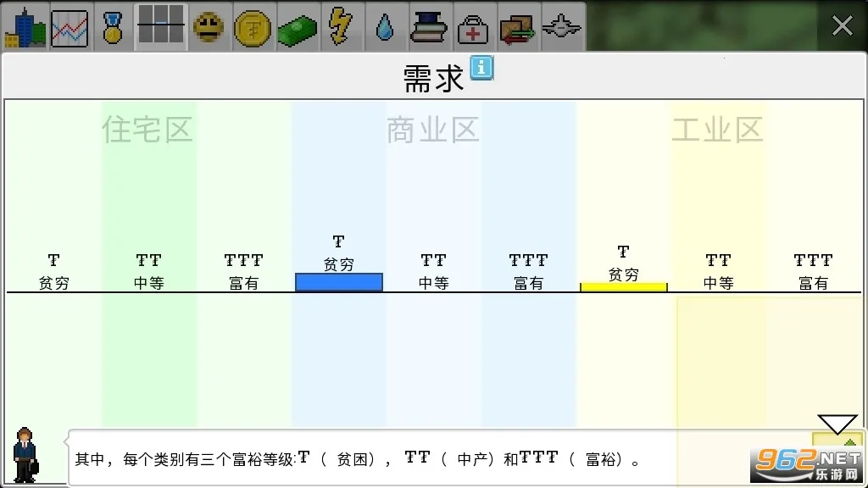Open education stats via the books icon
Image resolution: width=868 pixels, height=488 pixels.
(430, 26)
